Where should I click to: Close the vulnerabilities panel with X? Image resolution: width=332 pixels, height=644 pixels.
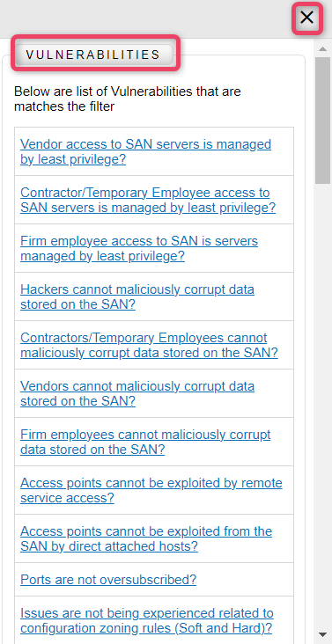pyautogui.click(x=307, y=18)
